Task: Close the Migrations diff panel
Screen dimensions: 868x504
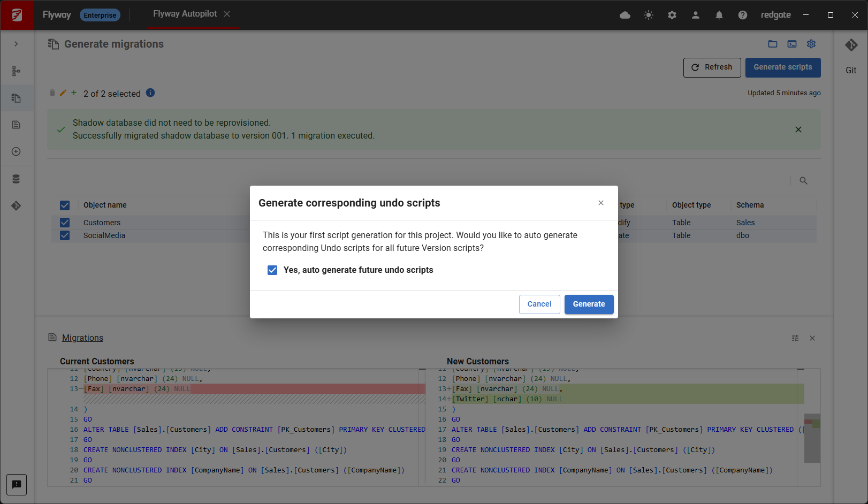Action: coord(812,338)
